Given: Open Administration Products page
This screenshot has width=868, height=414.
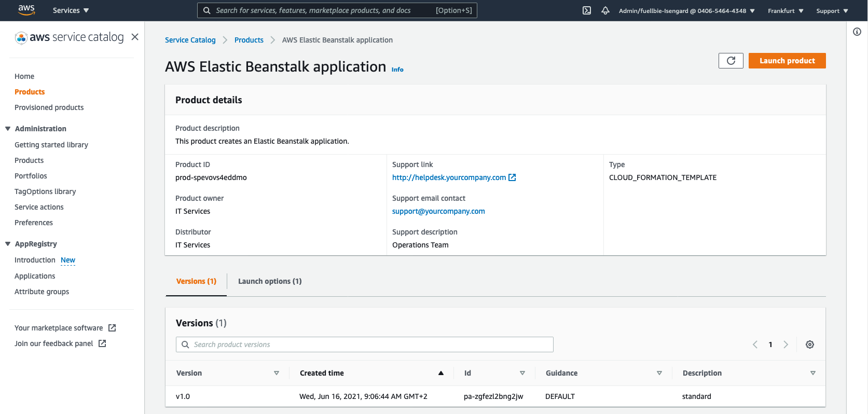Looking at the screenshot, I should click(x=29, y=160).
